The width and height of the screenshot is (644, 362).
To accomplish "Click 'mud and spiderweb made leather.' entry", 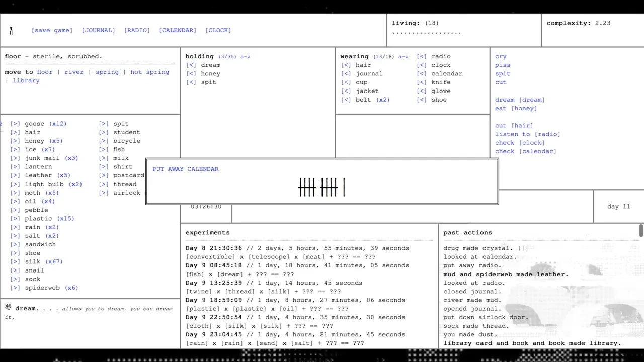I will [506, 274].
